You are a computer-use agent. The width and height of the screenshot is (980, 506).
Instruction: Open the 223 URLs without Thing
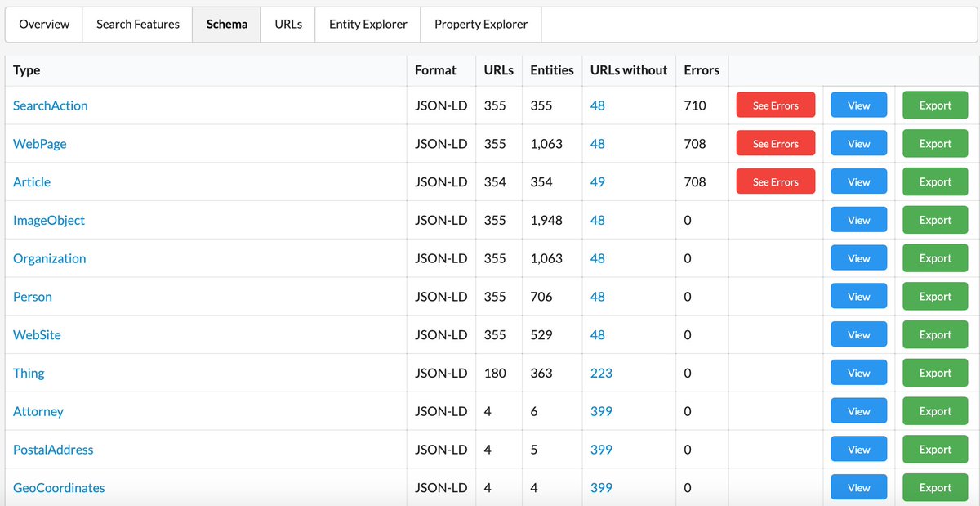(601, 374)
